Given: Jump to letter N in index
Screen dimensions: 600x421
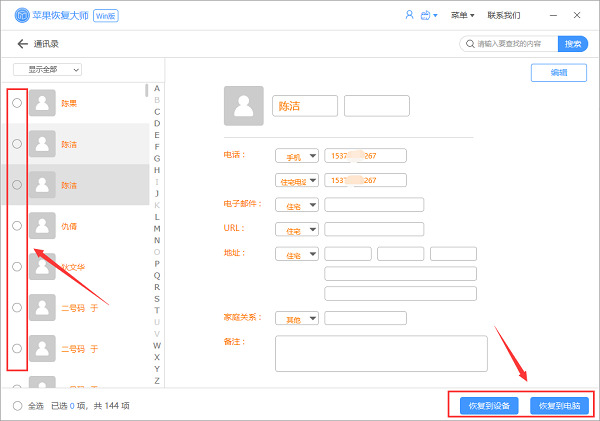Looking at the screenshot, I should 157,240.
